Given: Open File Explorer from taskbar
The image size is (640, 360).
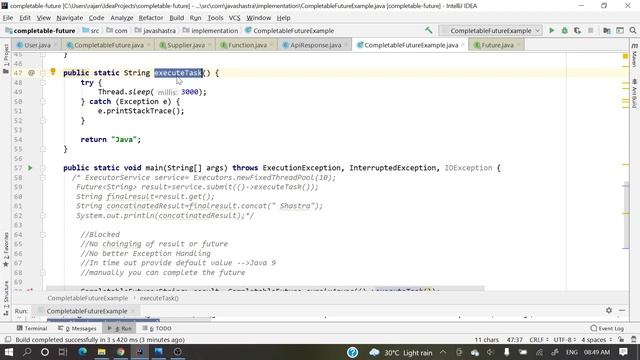Looking at the screenshot, I should click(x=101, y=352).
